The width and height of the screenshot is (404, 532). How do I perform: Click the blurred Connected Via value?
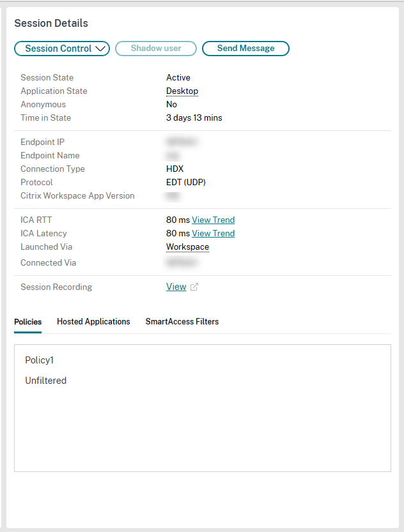tap(182, 262)
